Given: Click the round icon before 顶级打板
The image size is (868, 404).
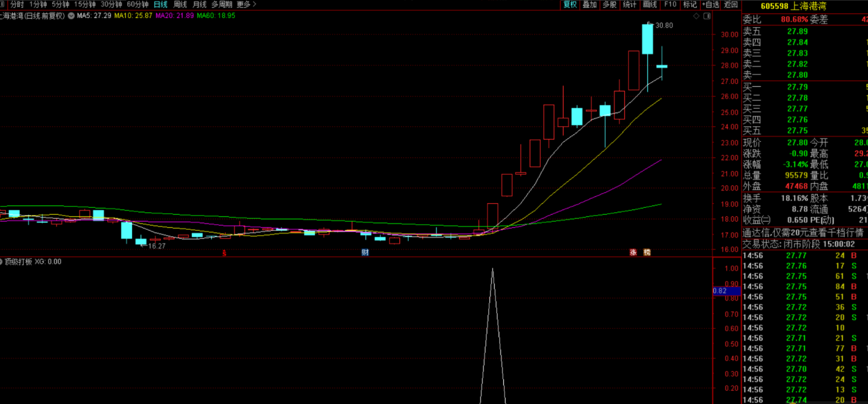Looking at the screenshot, I should point(2,262).
